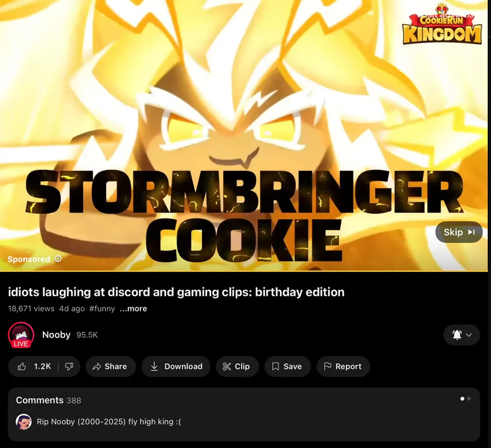Toggle notification bell for Nooby
This screenshot has width=491, height=448.
(x=457, y=335)
